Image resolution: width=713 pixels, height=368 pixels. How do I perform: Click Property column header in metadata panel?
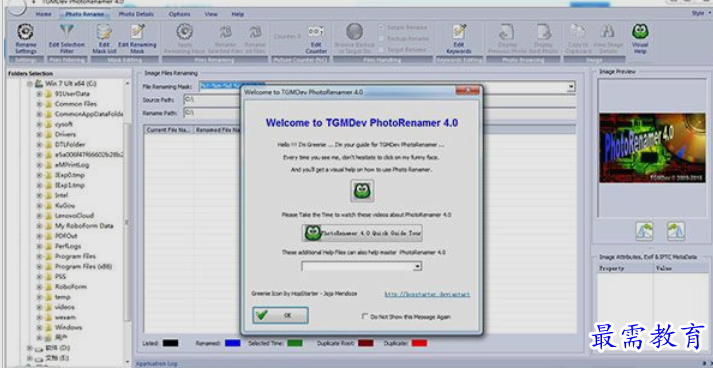tap(625, 268)
